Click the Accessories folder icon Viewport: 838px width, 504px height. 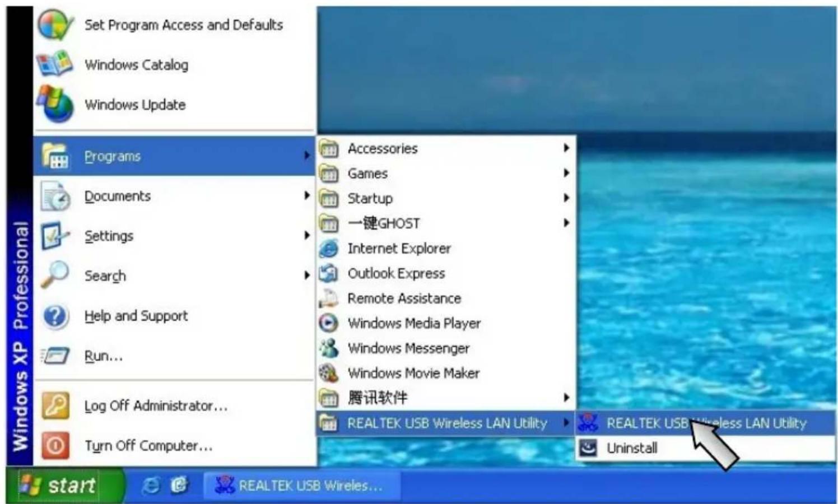click(329, 148)
